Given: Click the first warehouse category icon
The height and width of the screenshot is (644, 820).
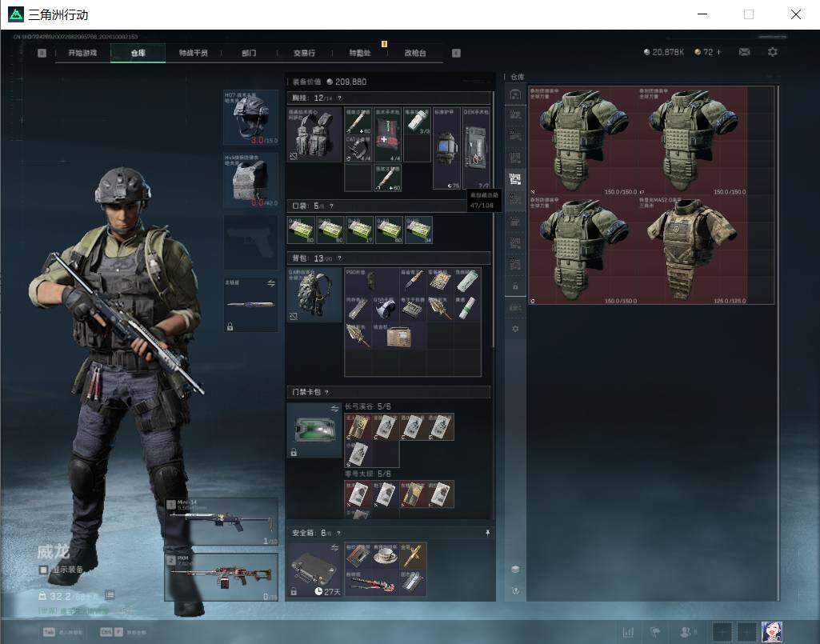Looking at the screenshot, I should click(515, 94).
